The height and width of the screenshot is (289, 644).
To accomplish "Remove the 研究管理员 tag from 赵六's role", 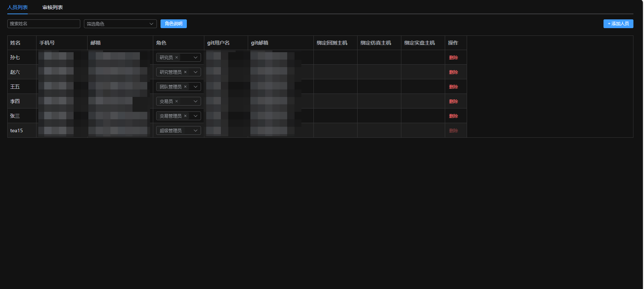I will [185, 72].
